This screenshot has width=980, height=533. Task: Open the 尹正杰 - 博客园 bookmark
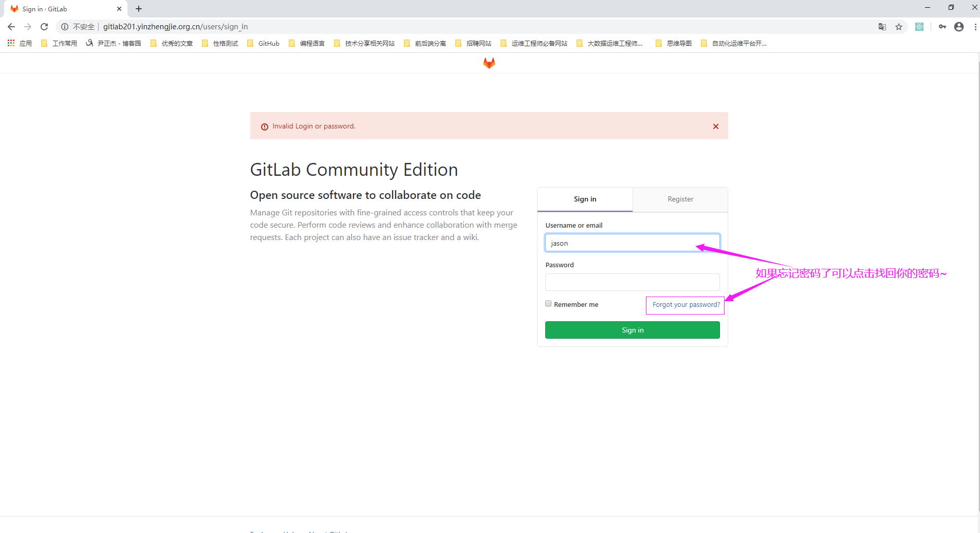tap(114, 43)
